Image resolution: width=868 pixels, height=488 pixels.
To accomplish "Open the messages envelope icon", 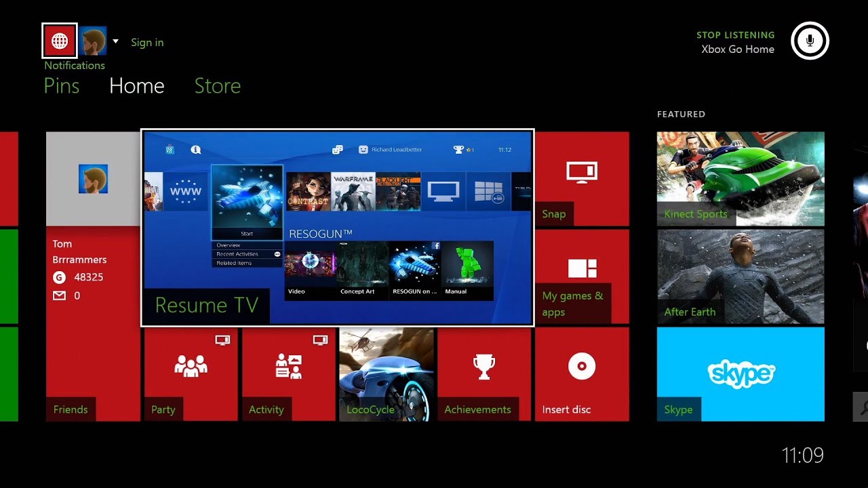I will pyautogui.click(x=59, y=296).
